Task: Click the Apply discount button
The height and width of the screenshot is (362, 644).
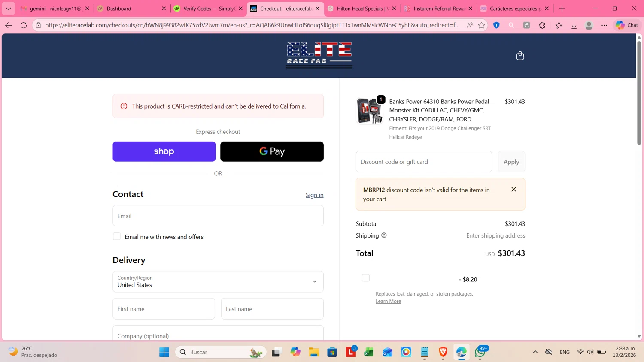Action: [x=511, y=162]
